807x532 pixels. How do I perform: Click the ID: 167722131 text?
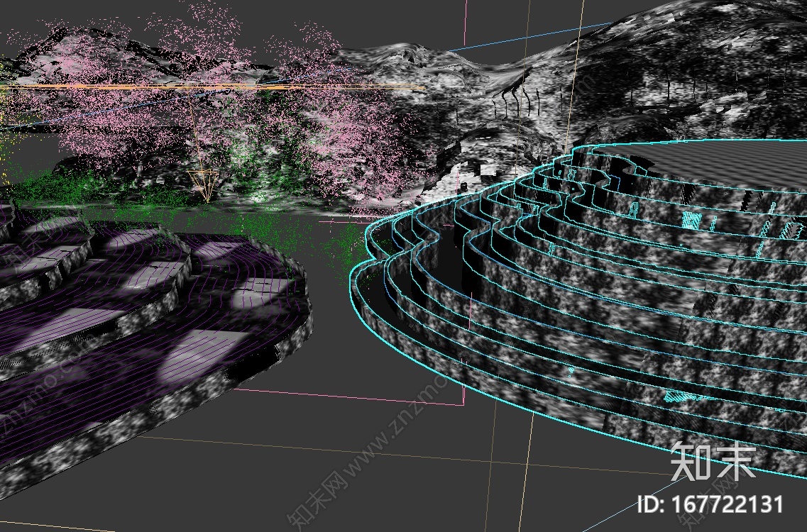tap(710, 504)
